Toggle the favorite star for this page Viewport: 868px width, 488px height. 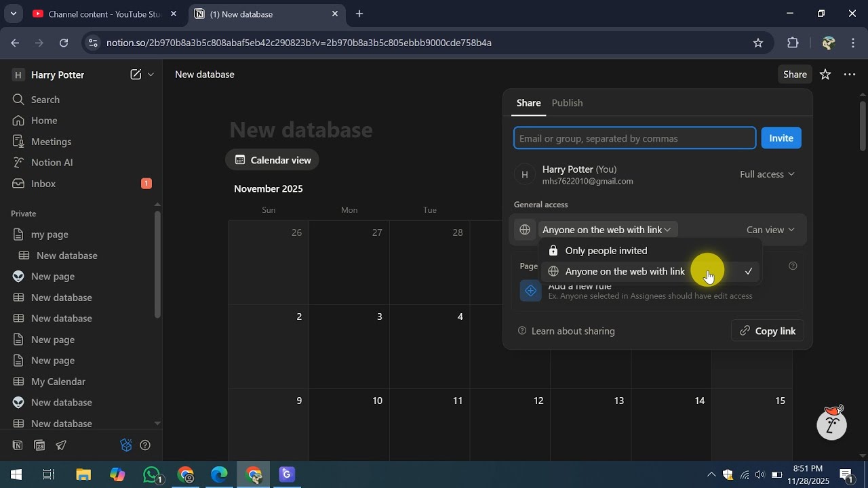click(825, 75)
